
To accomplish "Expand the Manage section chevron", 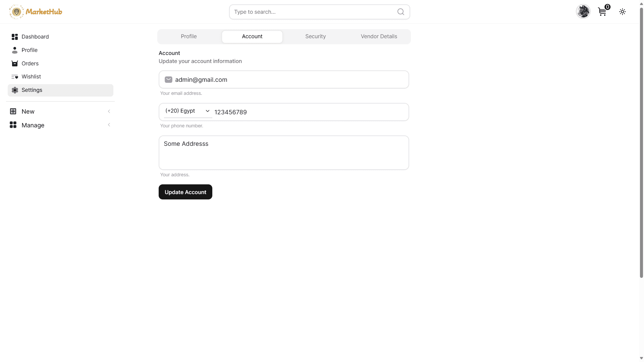I will 109,125.
